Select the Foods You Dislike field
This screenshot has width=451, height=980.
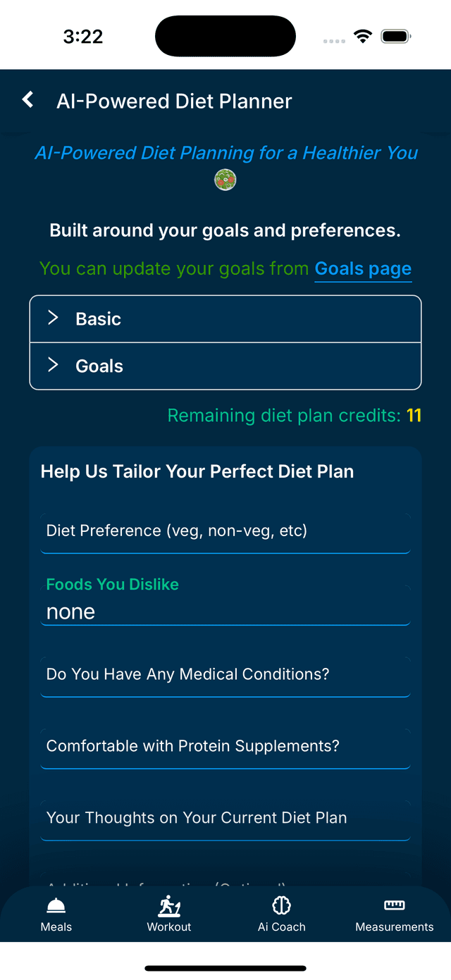tap(225, 612)
